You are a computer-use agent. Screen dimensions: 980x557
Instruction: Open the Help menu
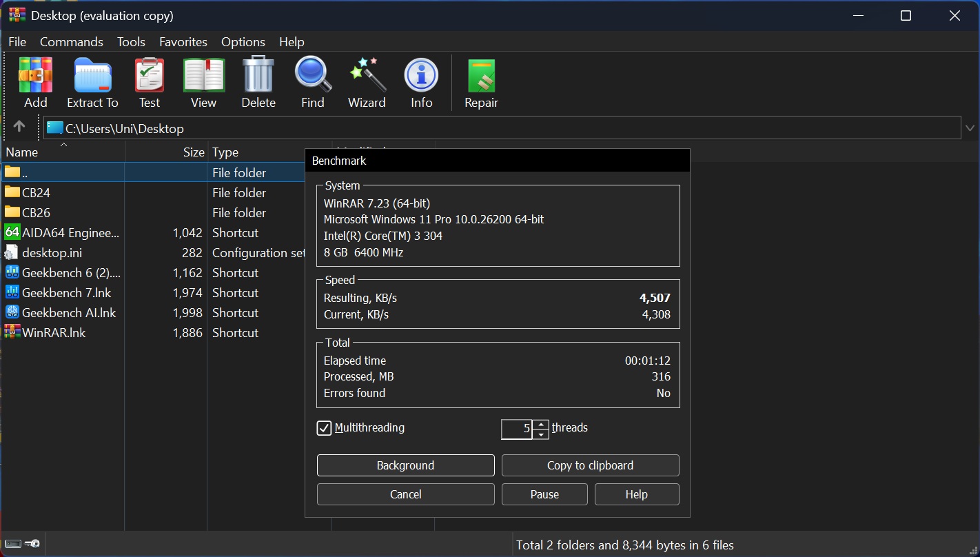coord(292,42)
